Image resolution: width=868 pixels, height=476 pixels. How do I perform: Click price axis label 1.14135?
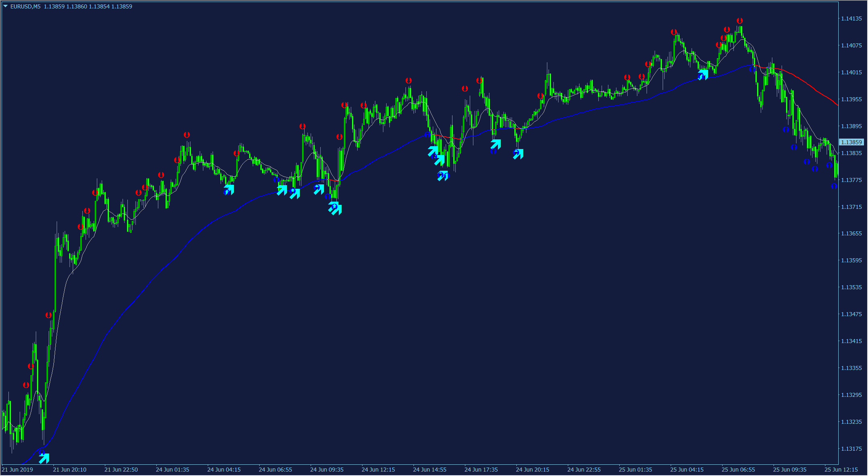tap(852, 18)
